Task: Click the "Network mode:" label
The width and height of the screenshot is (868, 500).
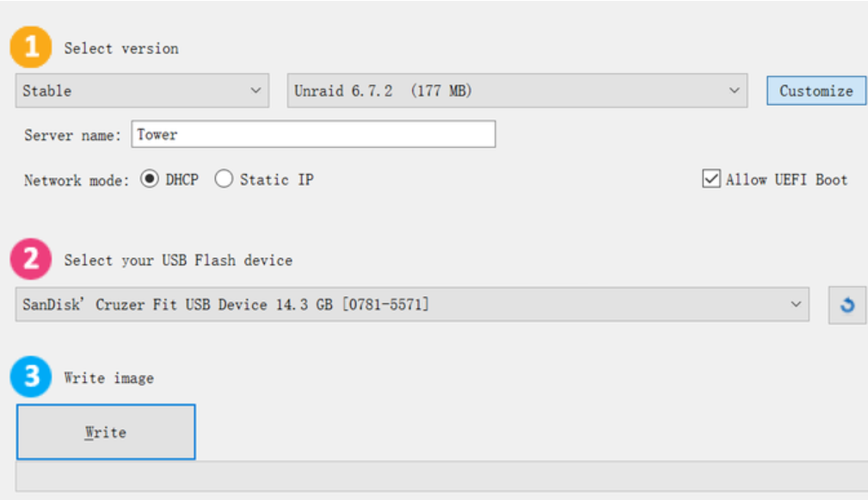Action: 77,181
